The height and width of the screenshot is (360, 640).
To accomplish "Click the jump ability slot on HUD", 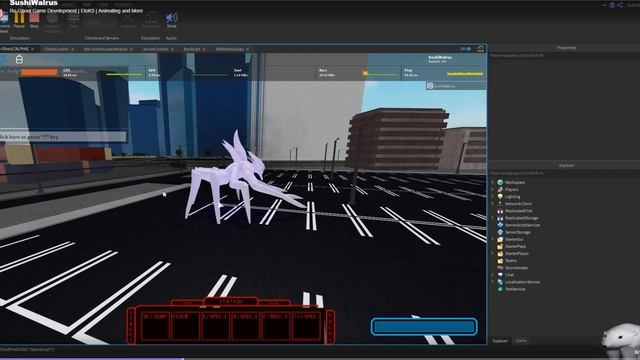I will pyautogui.click(x=156, y=325).
